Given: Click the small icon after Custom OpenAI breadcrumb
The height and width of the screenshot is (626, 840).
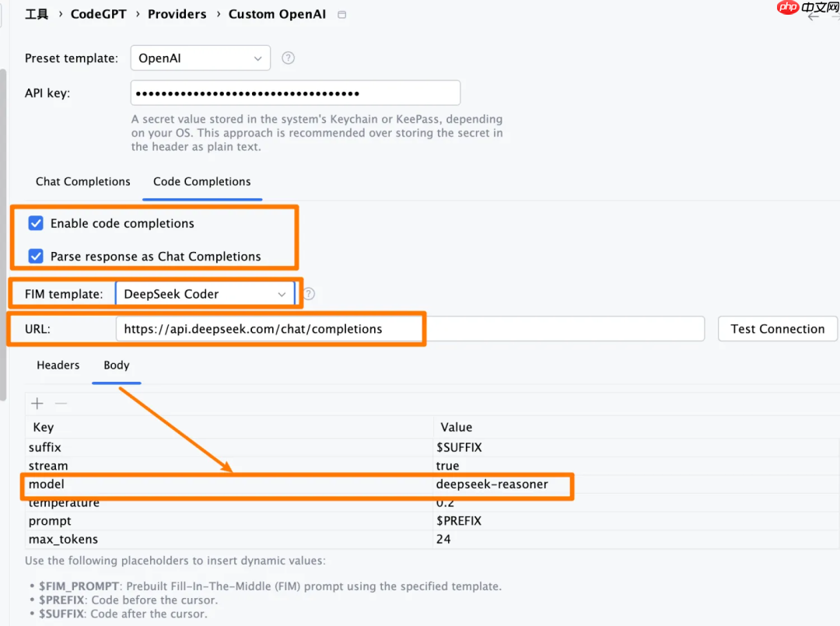Looking at the screenshot, I should pyautogui.click(x=342, y=15).
